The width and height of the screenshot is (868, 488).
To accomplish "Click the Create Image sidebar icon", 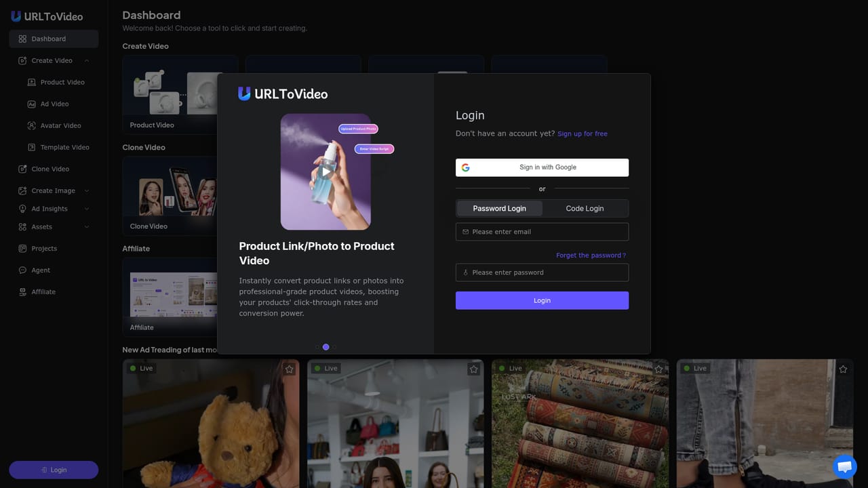I will [x=22, y=190].
